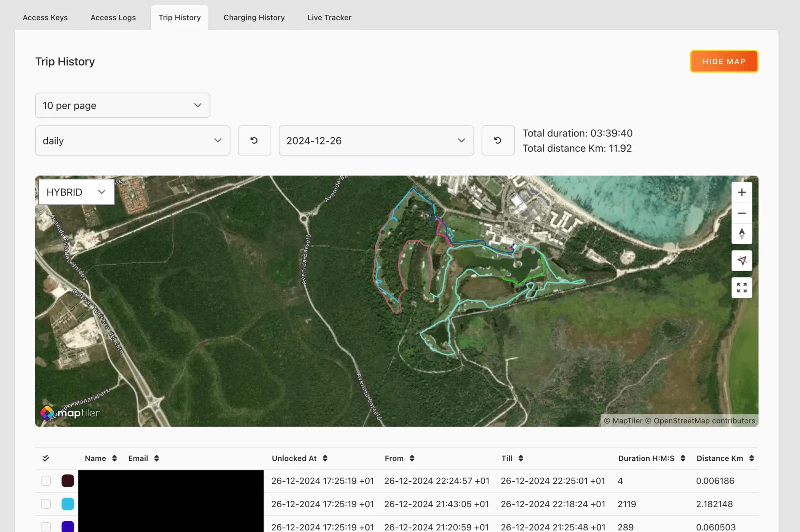
Task: Open the 10 per page dropdown
Action: pyautogui.click(x=122, y=105)
